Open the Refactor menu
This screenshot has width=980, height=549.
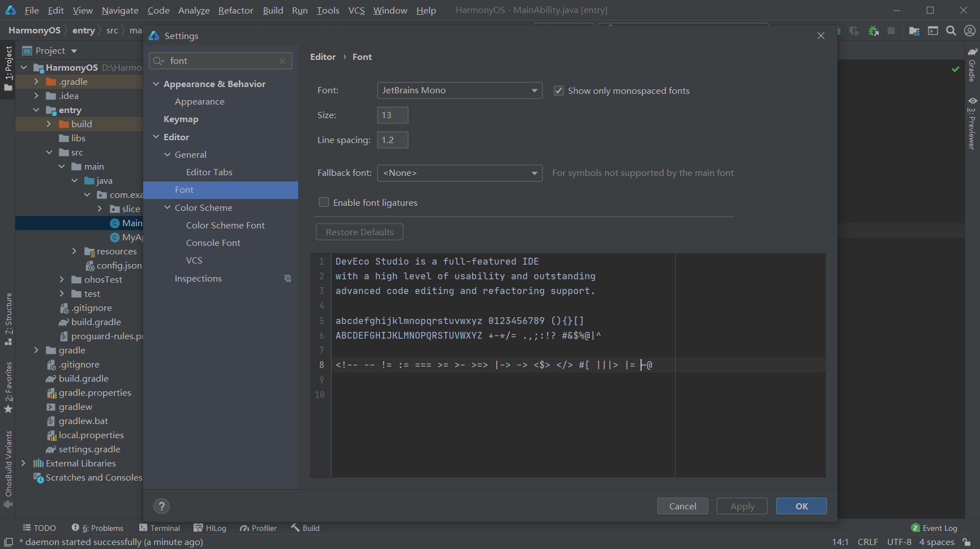[236, 10]
